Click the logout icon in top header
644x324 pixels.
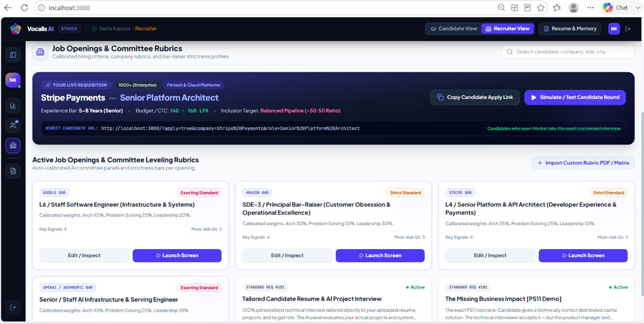pyautogui.click(x=628, y=29)
